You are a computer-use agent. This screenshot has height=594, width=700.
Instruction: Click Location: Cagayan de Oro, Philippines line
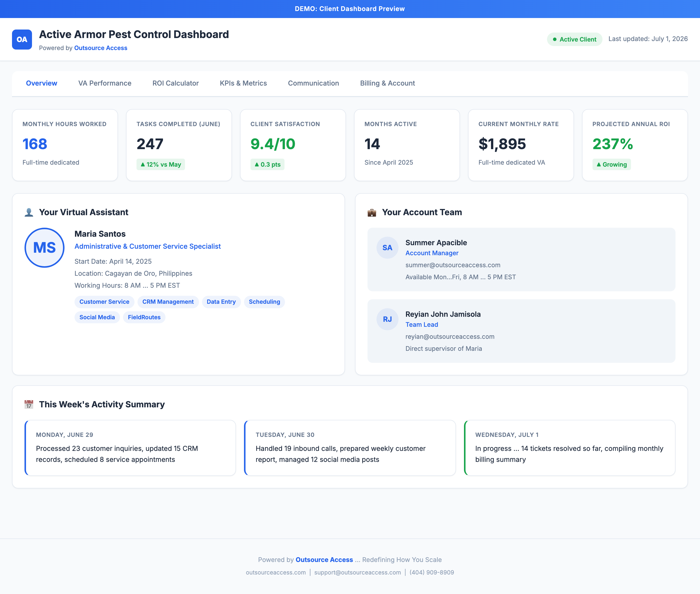pyautogui.click(x=133, y=273)
